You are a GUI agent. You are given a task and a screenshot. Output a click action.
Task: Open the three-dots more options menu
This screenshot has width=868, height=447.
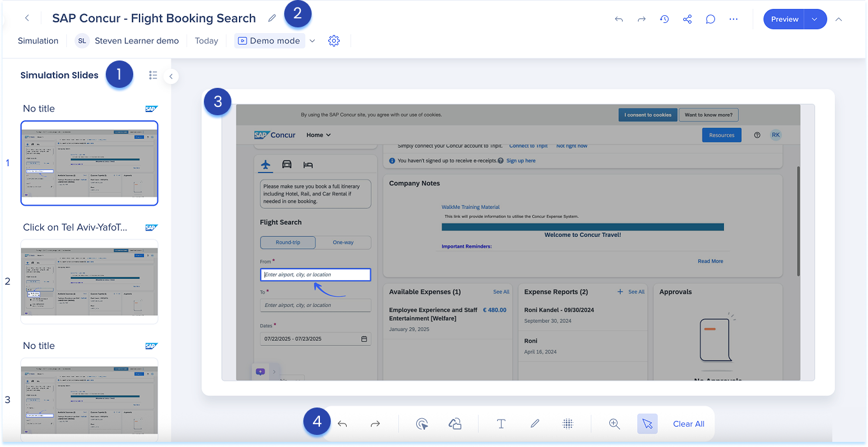pos(734,19)
